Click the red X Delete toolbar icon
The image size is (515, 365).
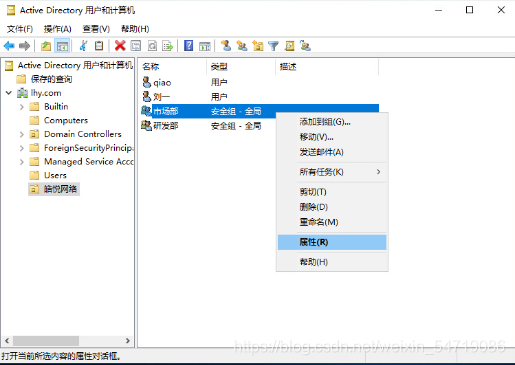click(120, 46)
